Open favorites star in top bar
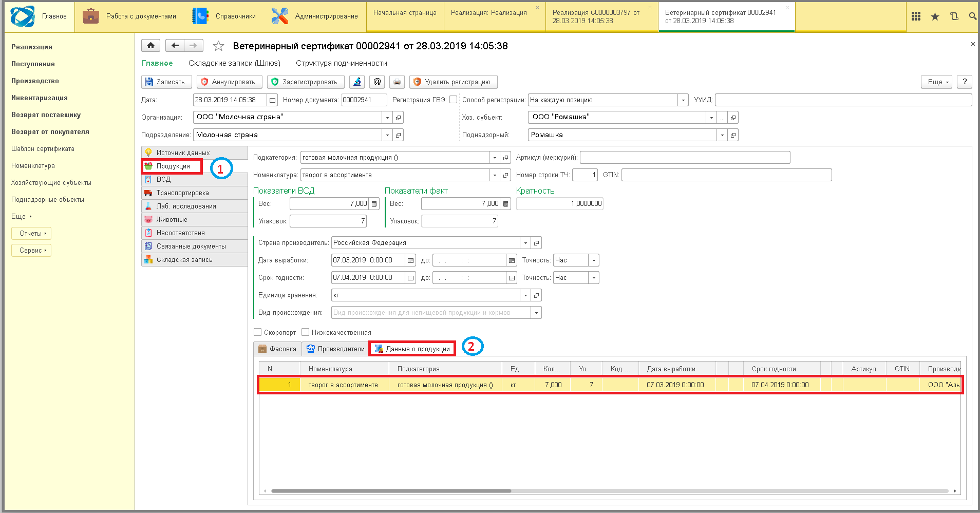This screenshot has width=980, height=513. tap(935, 16)
